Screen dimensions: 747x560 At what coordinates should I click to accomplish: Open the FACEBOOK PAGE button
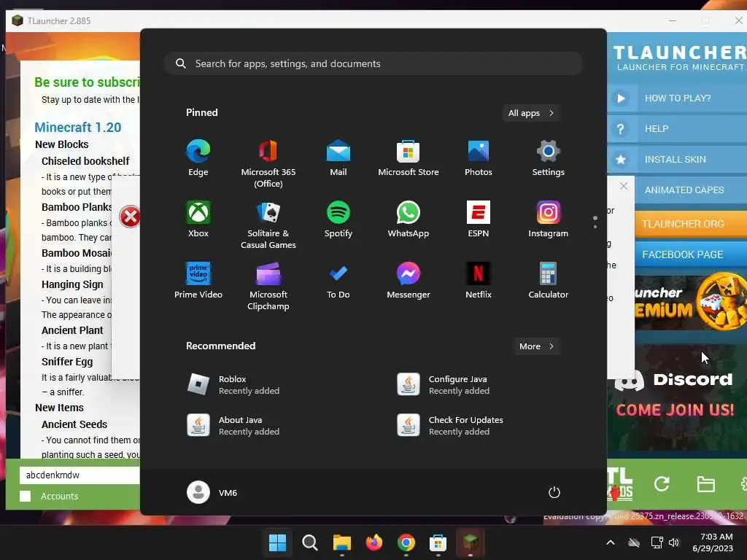691,254
